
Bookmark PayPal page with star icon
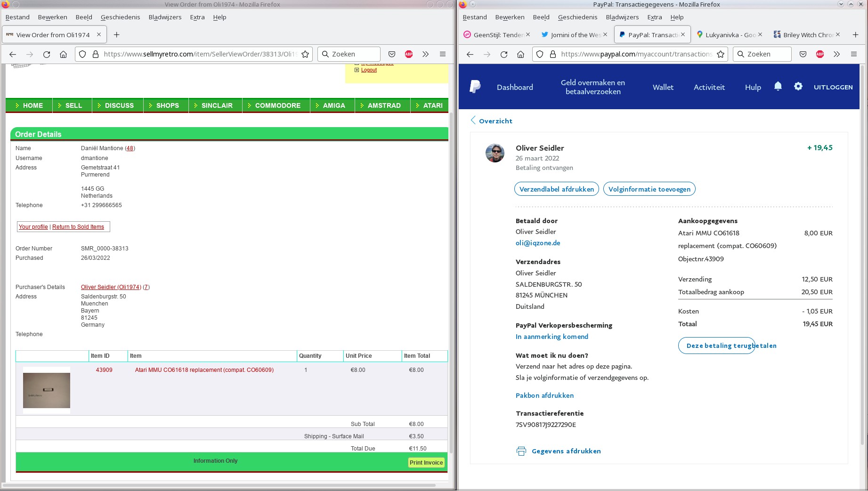(x=720, y=54)
